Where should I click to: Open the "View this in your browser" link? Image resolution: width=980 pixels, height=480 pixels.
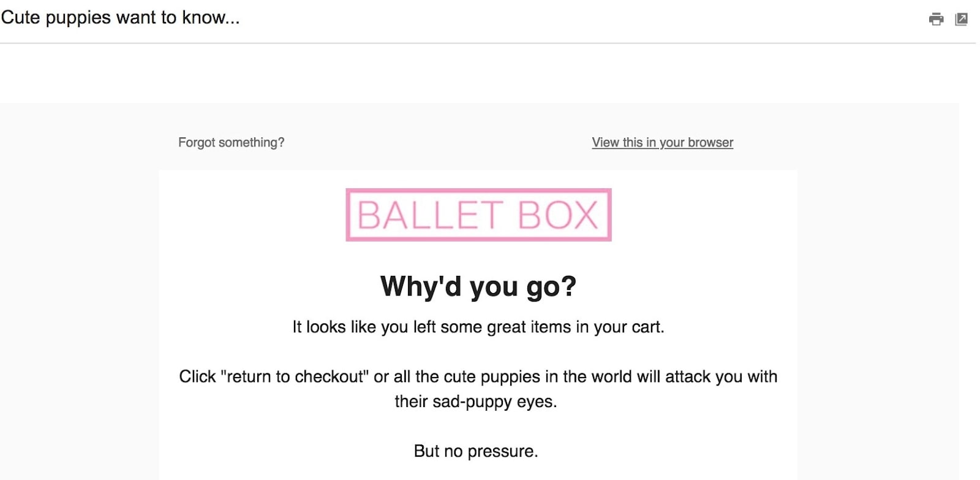(662, 142)
